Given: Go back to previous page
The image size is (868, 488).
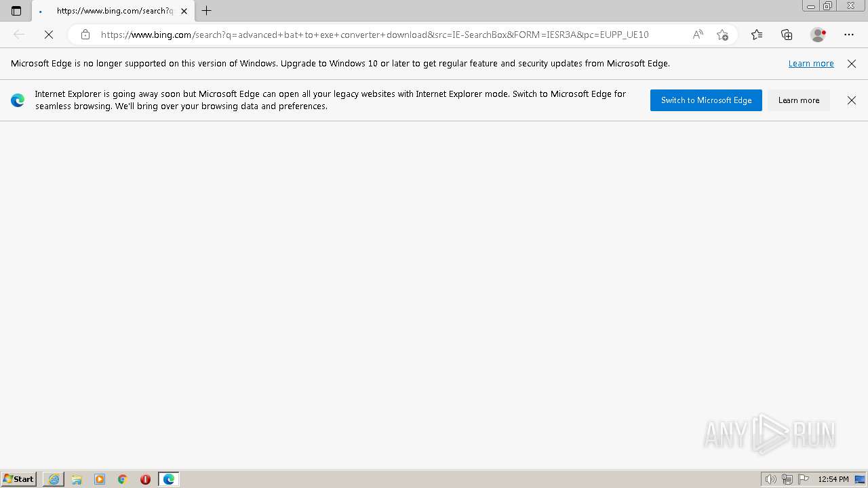Looking at the screenshot, I should pos(19,35).
